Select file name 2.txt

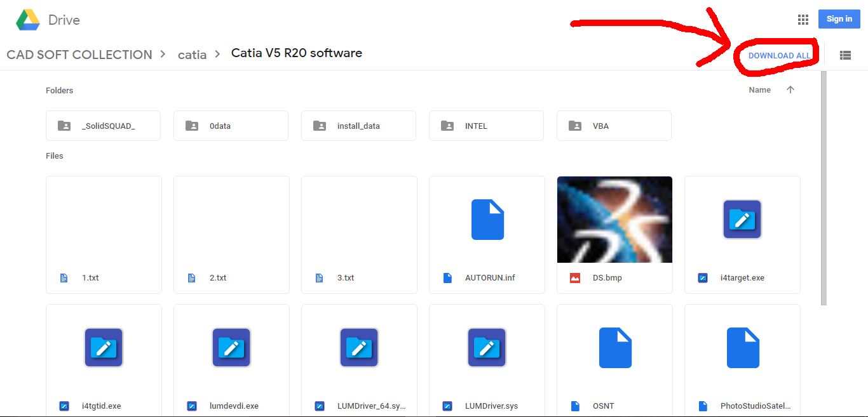[218, 278]
